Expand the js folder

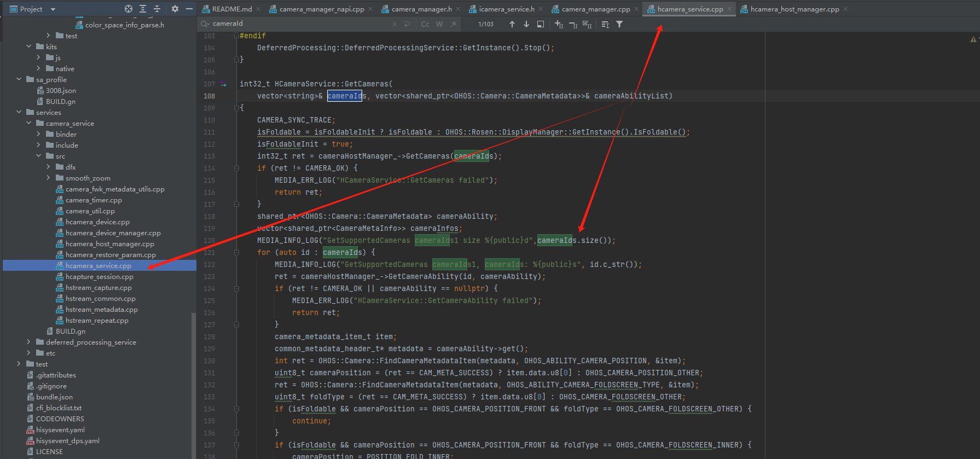38,57
